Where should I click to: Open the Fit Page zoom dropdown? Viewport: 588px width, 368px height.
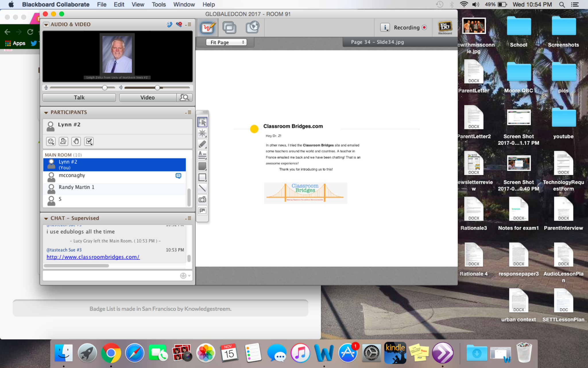226,42
